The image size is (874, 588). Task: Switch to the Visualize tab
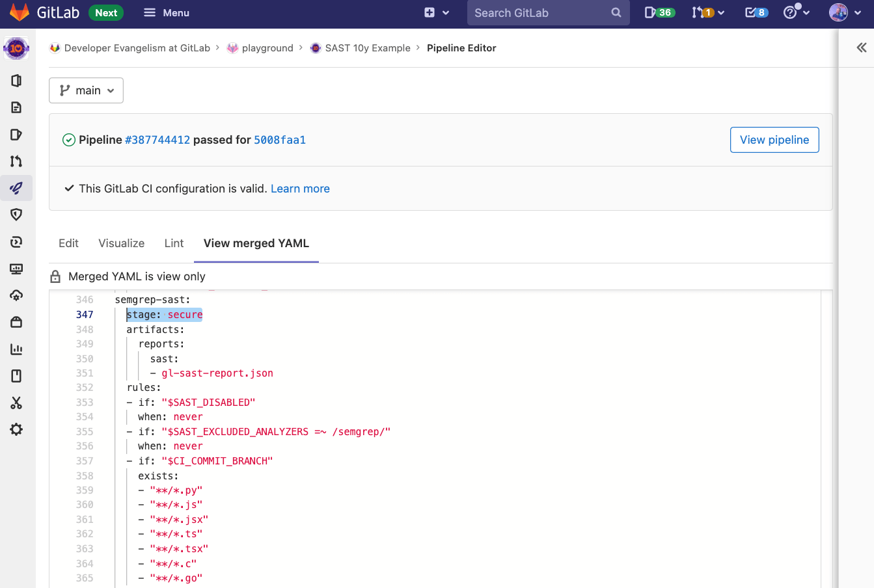click(121, 243)
